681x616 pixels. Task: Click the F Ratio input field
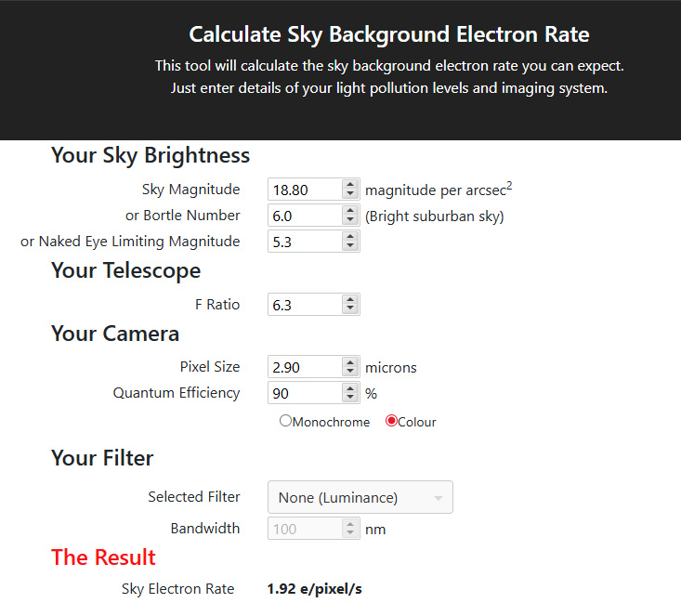click(x=303, y=305)
